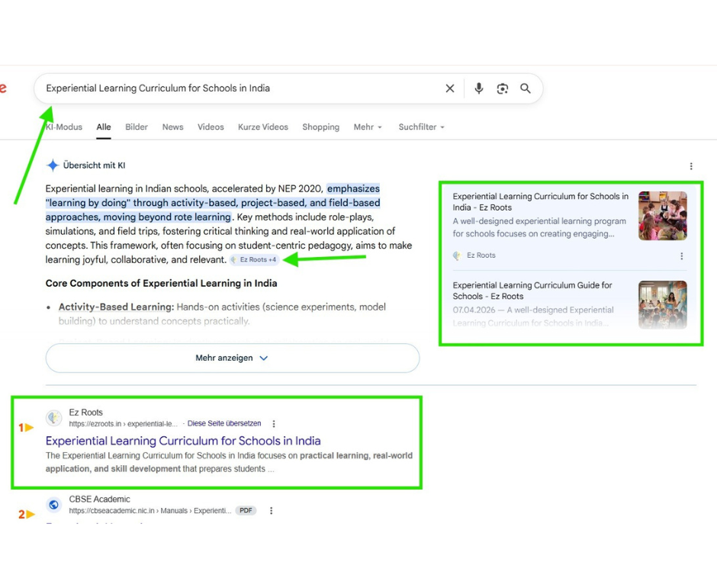Image resolution: width=717 pixels, height=588 pixels.
Task: Click Core Components of Experiential Learning heading
Action: click(161, 284)
